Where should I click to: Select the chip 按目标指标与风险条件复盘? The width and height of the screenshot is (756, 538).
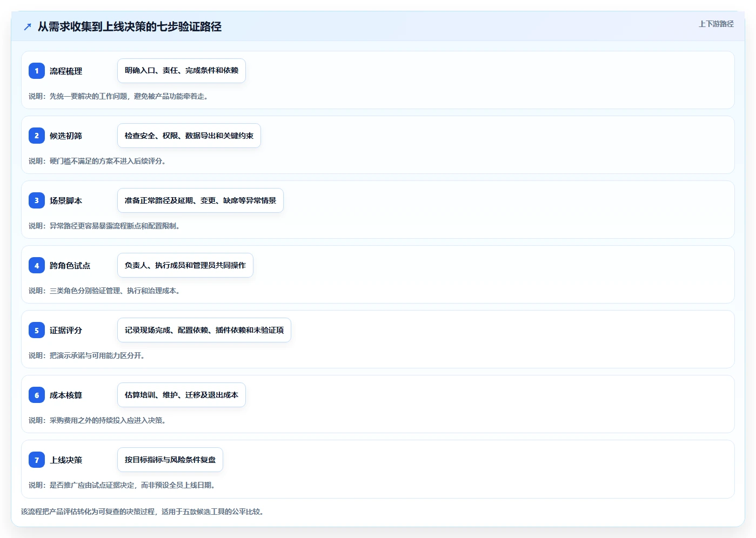(x=170, y=460)
